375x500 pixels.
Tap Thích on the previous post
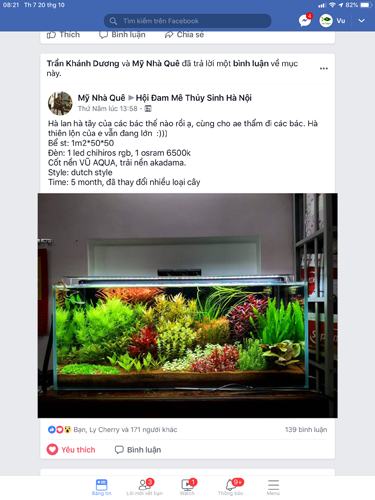coord(63,35)
